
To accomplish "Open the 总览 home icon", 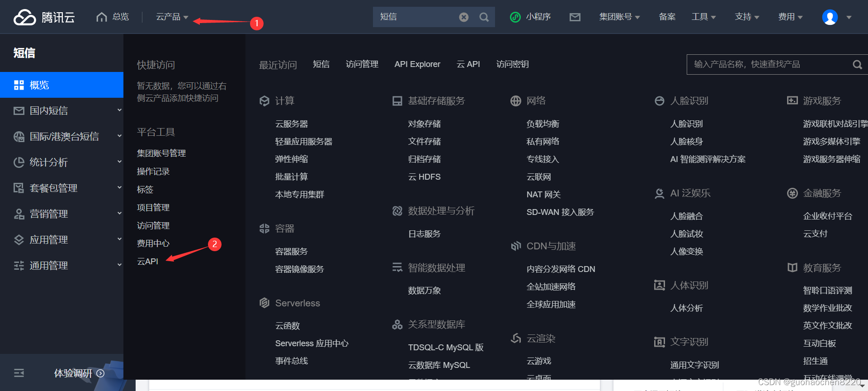I will [x=102, y=17].
